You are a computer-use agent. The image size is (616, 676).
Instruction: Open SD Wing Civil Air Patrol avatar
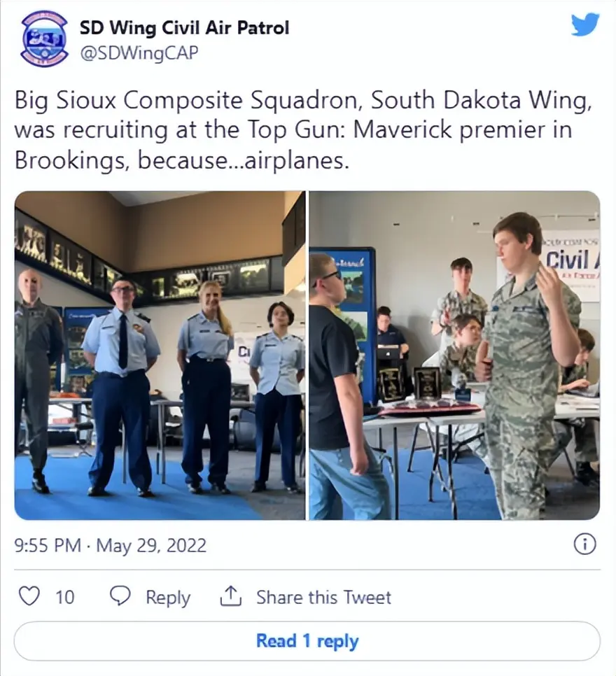44,38
